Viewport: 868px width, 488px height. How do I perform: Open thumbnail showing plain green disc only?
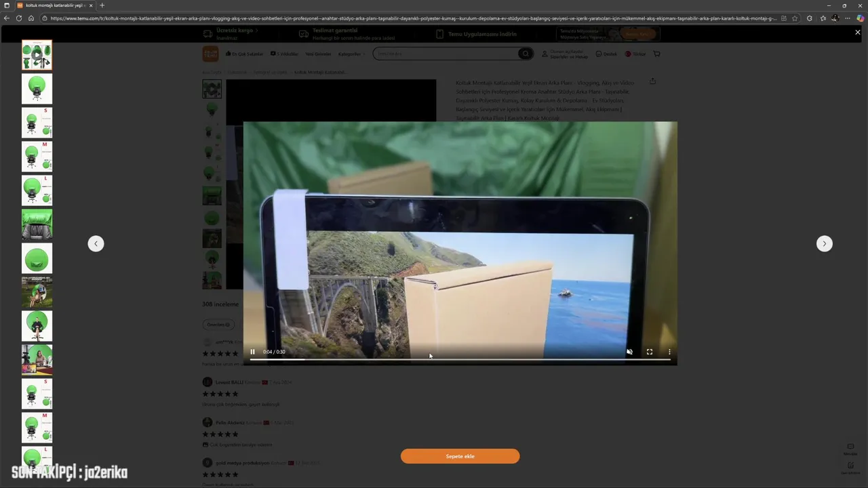tap(37, 258)
